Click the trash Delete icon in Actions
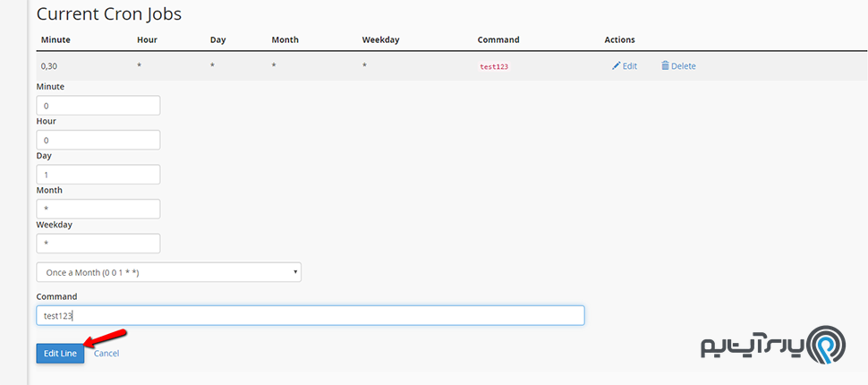 tap(665, 66)
